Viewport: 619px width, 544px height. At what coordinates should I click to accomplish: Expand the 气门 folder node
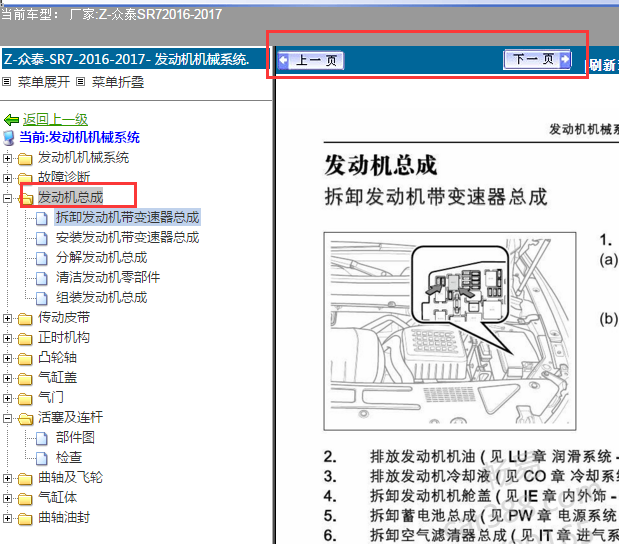pos(7,398)
